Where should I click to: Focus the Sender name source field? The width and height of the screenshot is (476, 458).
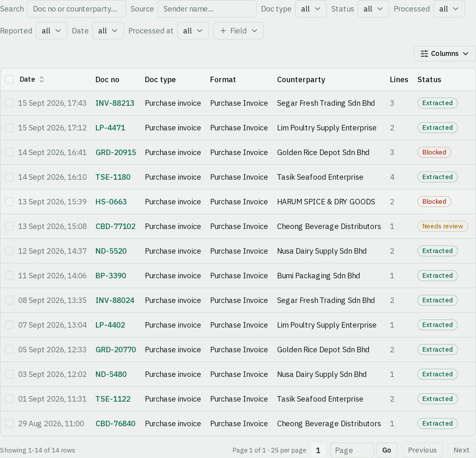pos(207,9)
